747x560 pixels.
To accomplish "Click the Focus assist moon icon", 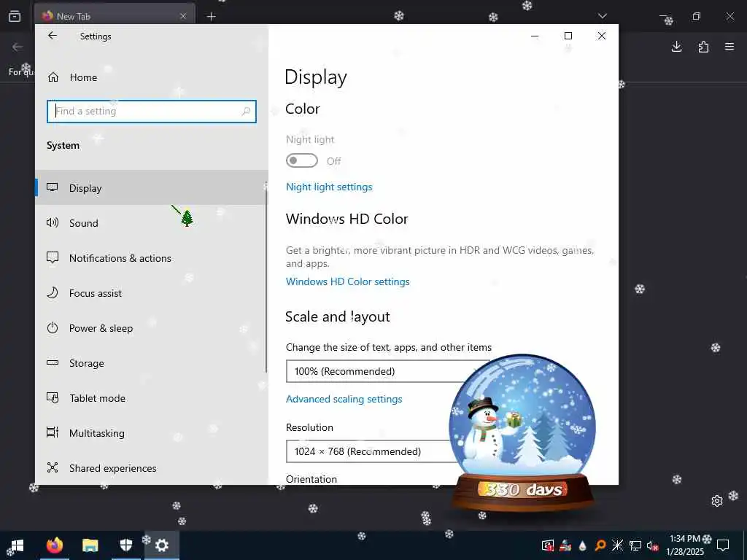I will pos(53,292).
